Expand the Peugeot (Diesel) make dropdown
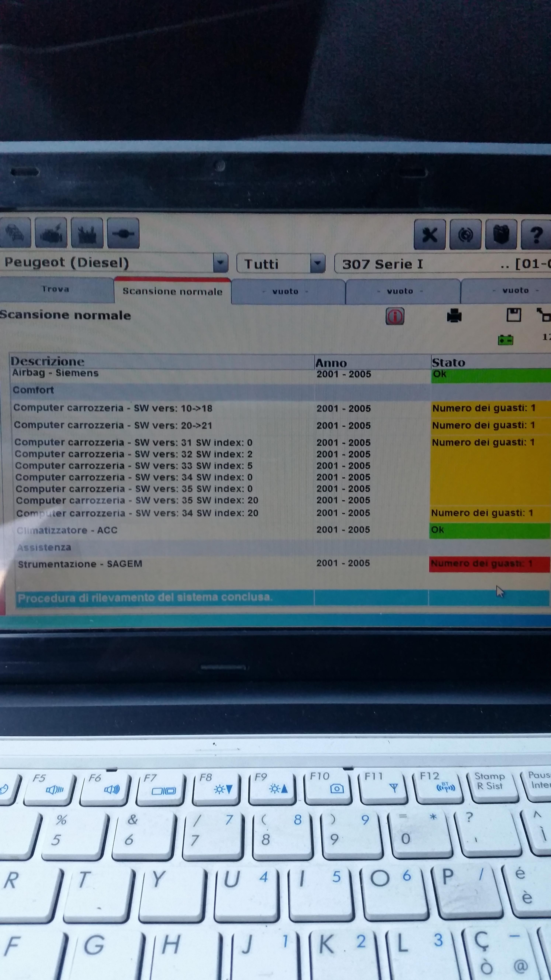This screenshot has height=980, width=551. [x=221, y=263]
